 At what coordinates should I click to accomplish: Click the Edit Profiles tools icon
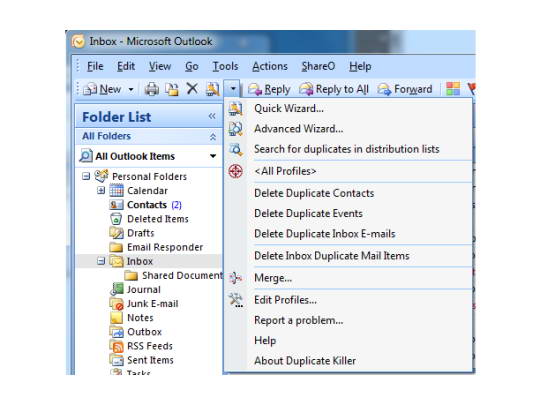[236, 300]
